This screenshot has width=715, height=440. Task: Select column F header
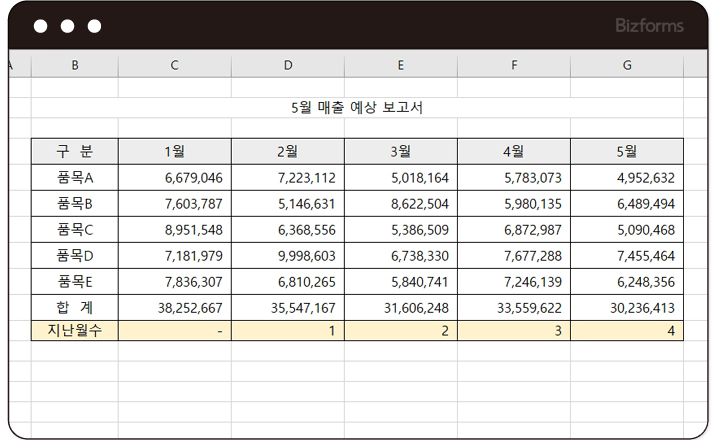(x=514, y=65)
